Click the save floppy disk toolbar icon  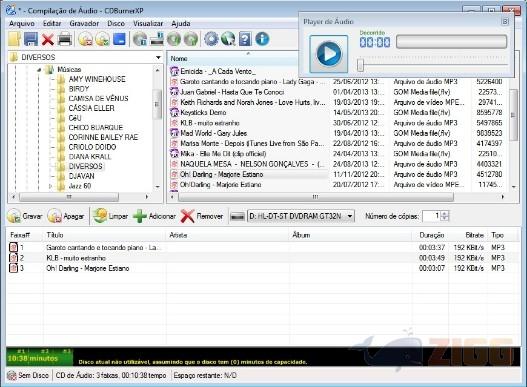[x=31, y=39]
